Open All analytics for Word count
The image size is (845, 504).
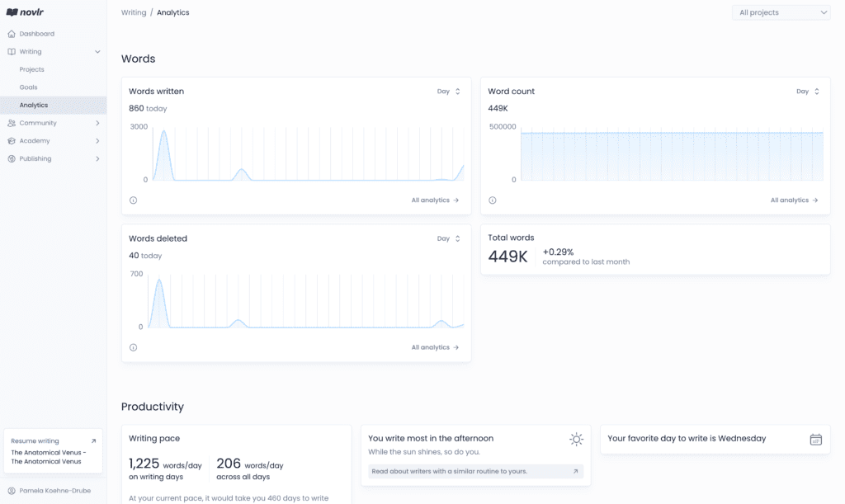coord(794,200)
